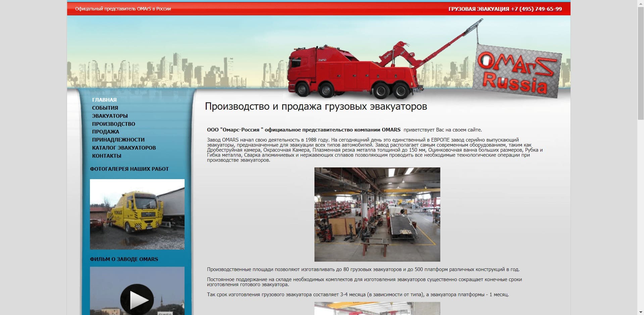Go to ЭВАКУАТОРЫ section

[x=110, y=116]
